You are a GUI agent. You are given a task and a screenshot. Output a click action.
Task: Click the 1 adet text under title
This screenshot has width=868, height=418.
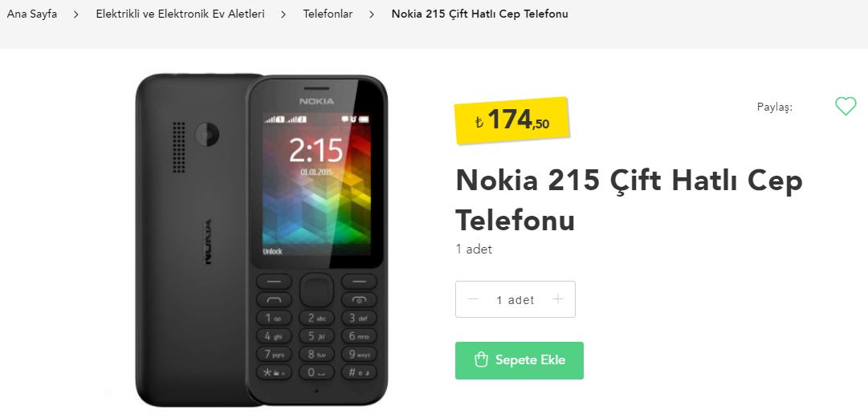(x=474, y=250)
